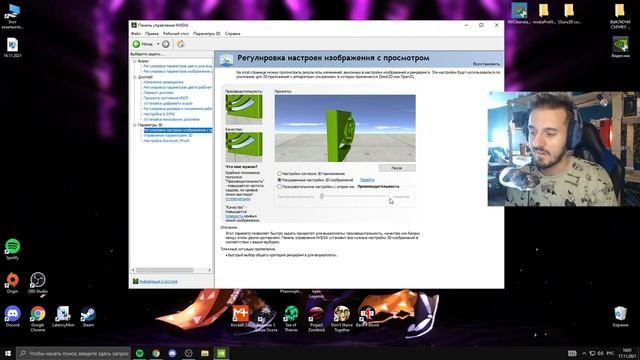The image size is (640, 360).
Task: Open the Корзина recycle bin icon
Action: pos(620,316)
